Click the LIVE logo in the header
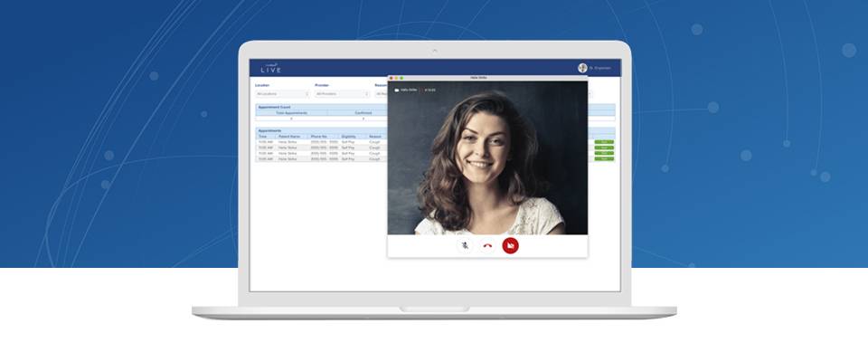Viewport: 868px width, 362px height. click(270, 68)
